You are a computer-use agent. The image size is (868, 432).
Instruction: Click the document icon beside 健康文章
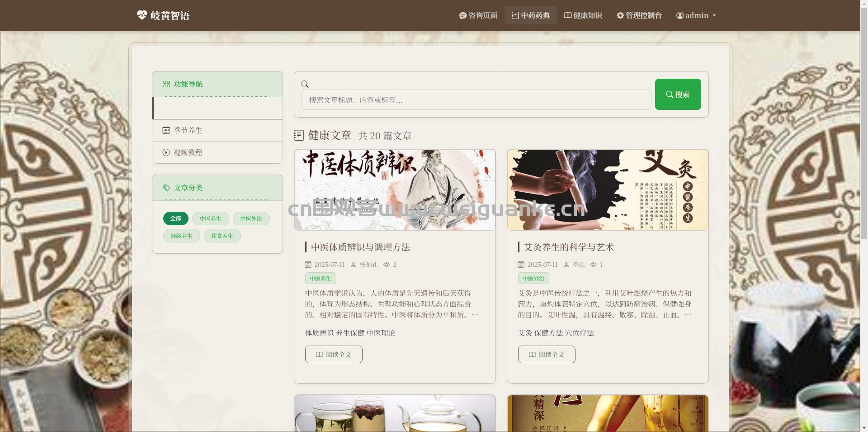point(299,135)
